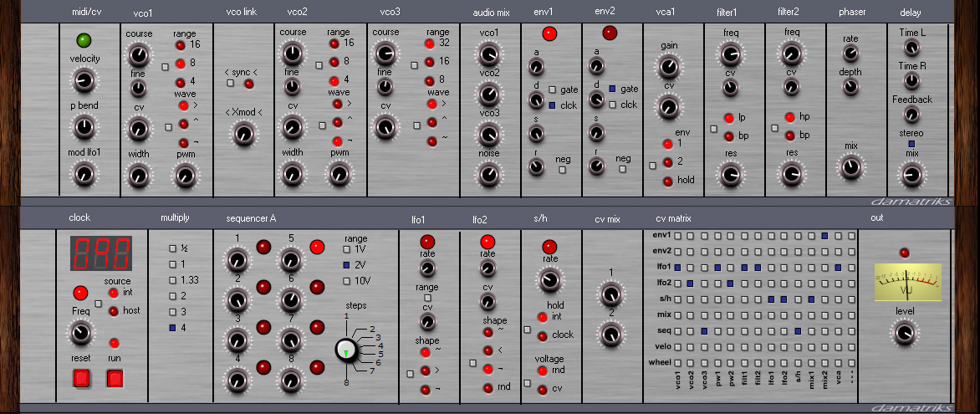Select vco2 range 8 LED
The height and width of the screenshot is (414, 980).
pyautogui.click(x=335, y=62)
